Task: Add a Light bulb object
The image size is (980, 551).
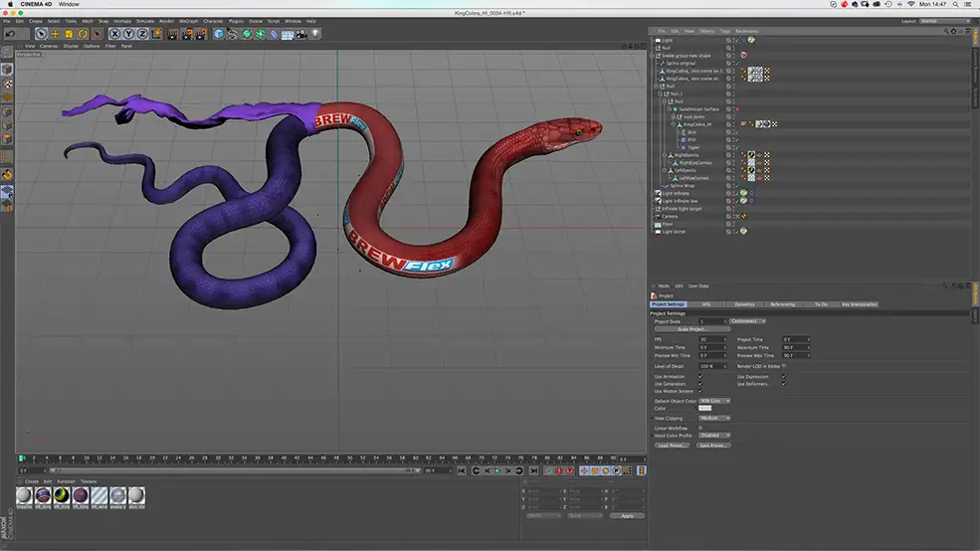Action: pyautogui.click(x=315, y=34)
